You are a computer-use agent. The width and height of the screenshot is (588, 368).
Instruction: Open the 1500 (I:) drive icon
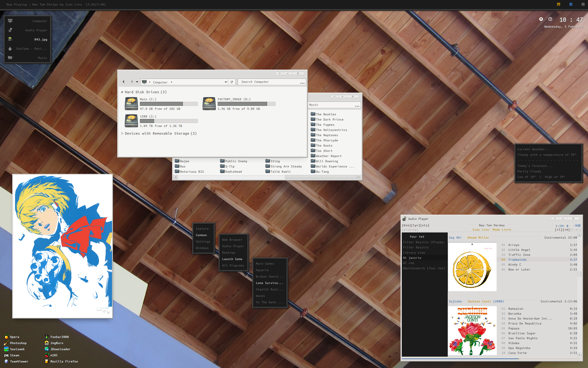(x=131, y=121)
